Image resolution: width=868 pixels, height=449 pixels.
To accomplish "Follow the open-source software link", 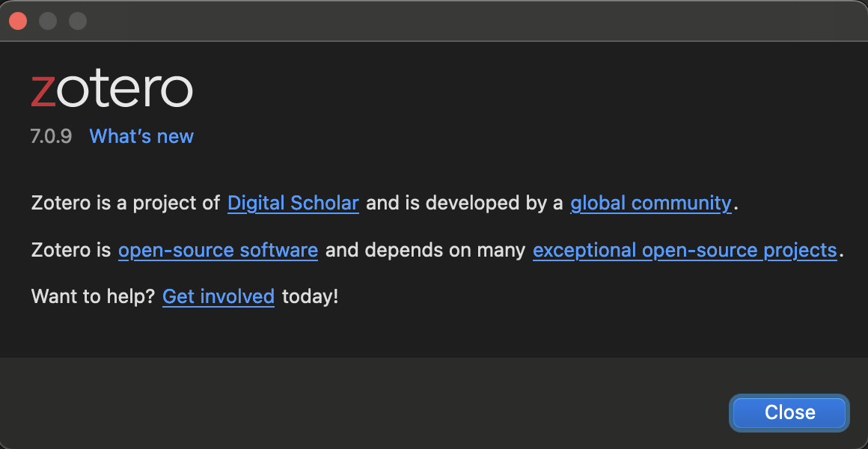I will [218, 250].
